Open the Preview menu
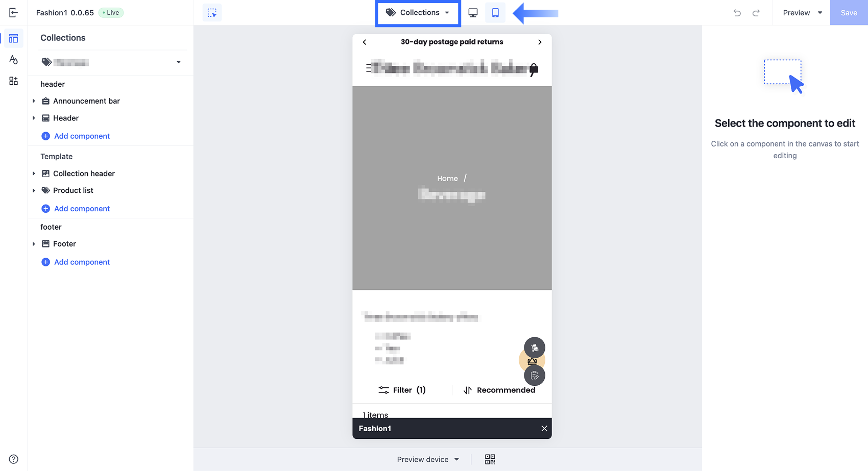 coord(803,13)
